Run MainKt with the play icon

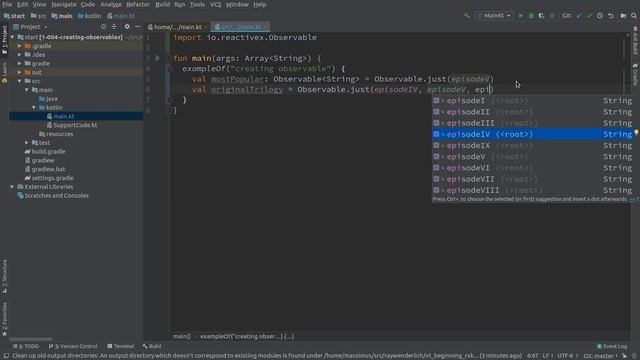[520, 16]
